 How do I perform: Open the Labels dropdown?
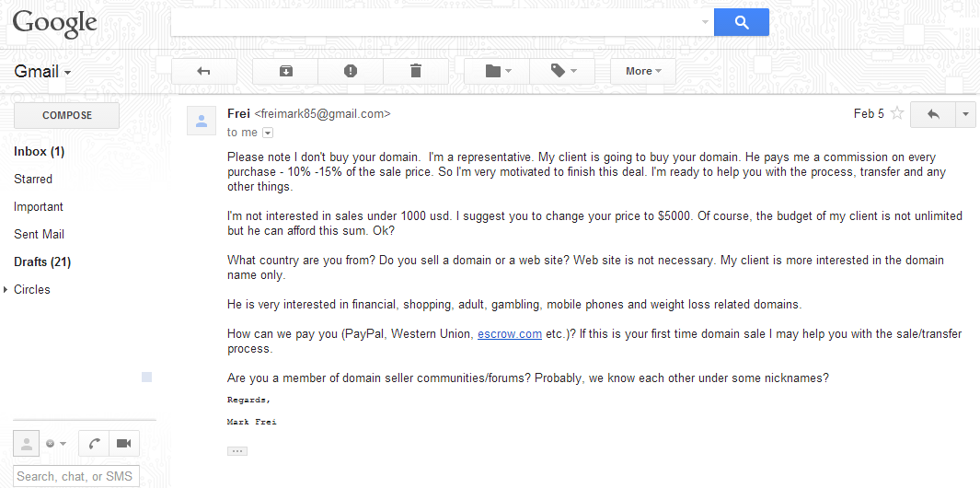click(563, 71)
